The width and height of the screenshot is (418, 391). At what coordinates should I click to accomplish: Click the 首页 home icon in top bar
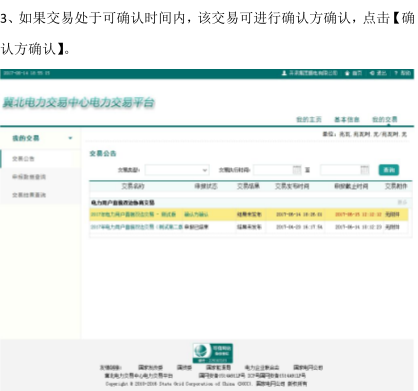[347, 73]
